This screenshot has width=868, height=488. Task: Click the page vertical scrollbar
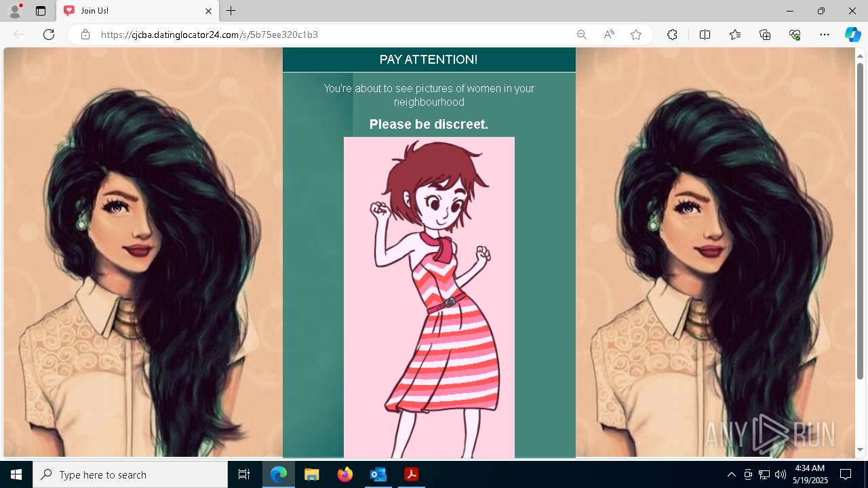[860, 220]
